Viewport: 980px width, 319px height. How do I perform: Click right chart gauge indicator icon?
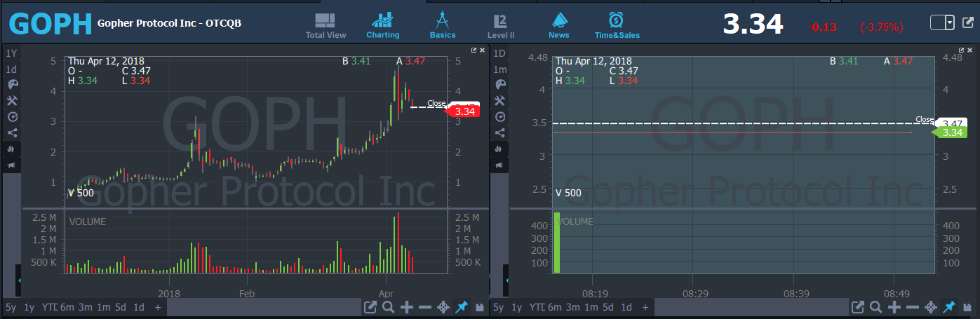499,116
